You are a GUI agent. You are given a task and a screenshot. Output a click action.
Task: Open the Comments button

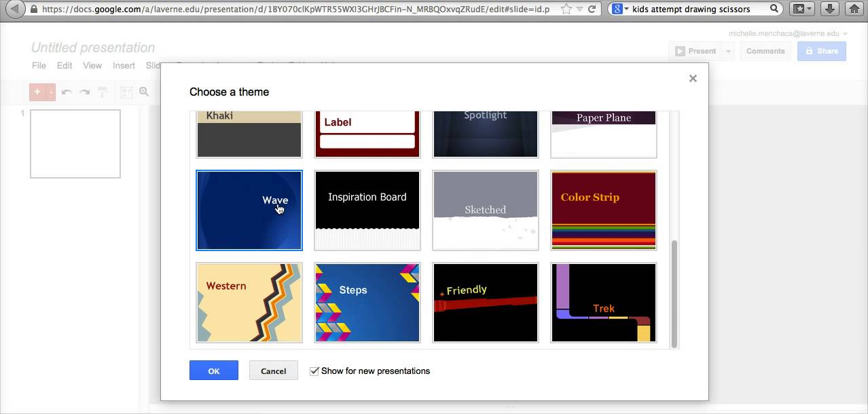point(765,51)
